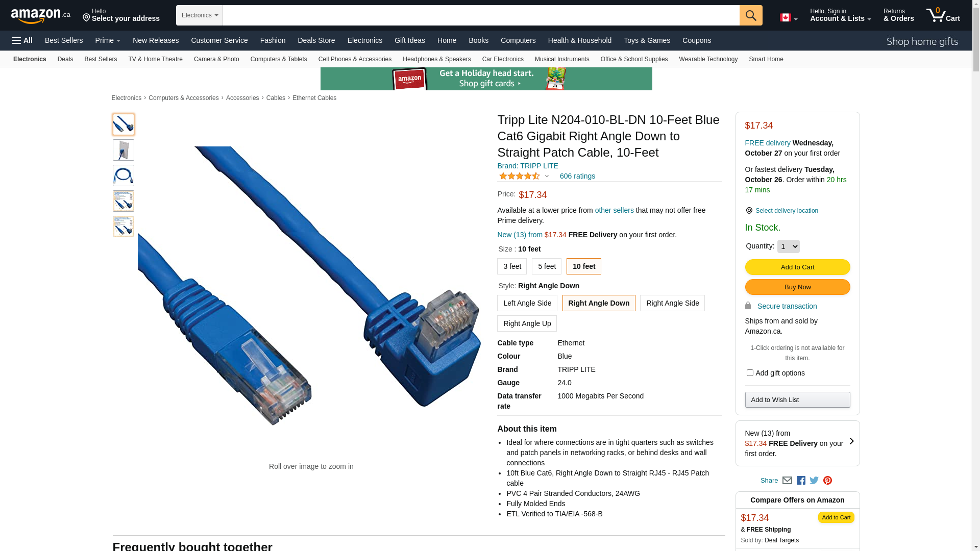Open the Deals Store nav item
The width and height of the screenshot is (980, 551).
click(x=316, y=40)
